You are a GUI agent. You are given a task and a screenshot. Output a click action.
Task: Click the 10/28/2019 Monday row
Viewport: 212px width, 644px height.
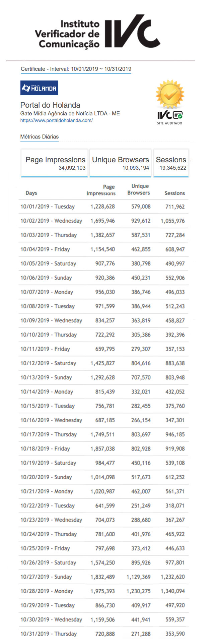tap(103, 591)
